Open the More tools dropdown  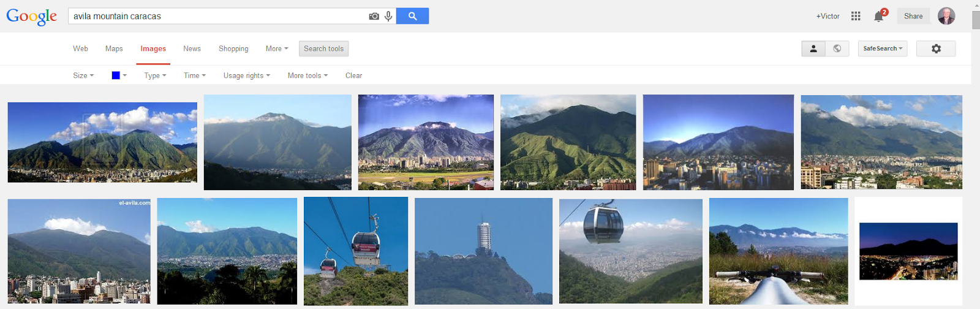(x=307, y=75)
